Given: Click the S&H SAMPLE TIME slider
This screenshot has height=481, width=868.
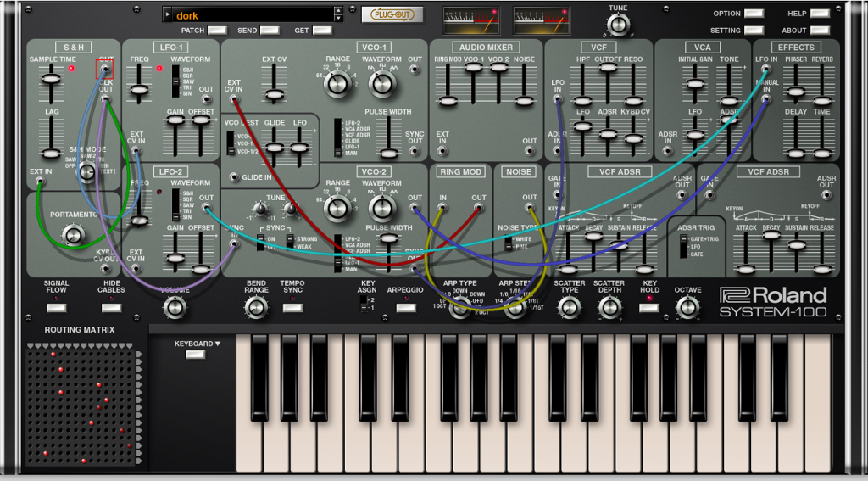Looking at the screenshot, I should tap(51, 79).
